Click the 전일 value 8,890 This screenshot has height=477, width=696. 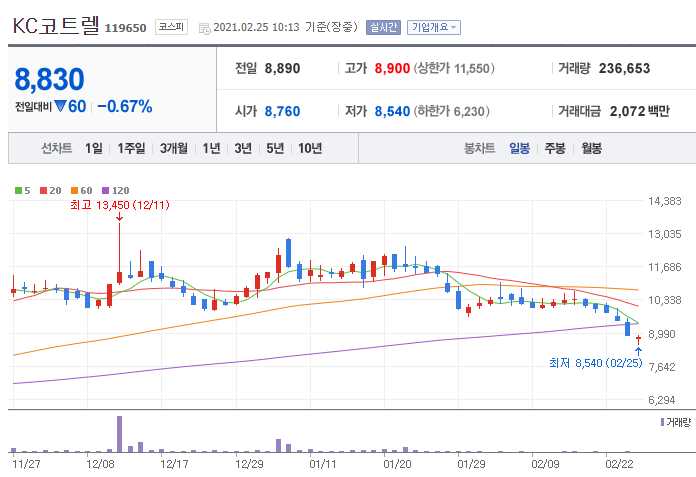click(282, 69)
